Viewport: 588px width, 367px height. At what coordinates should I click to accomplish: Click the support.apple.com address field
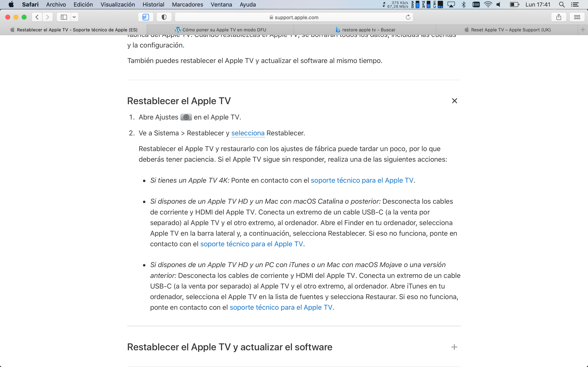click(294, 18)
